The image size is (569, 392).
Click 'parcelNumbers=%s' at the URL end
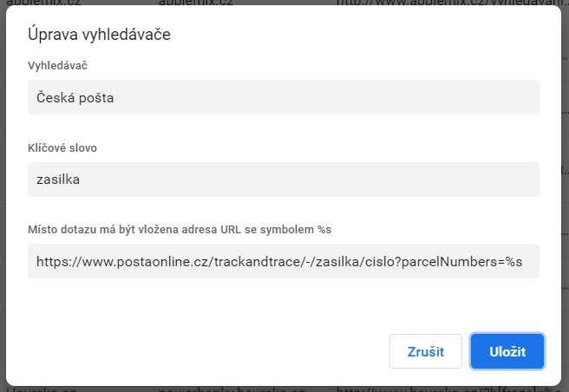[468, 261]
